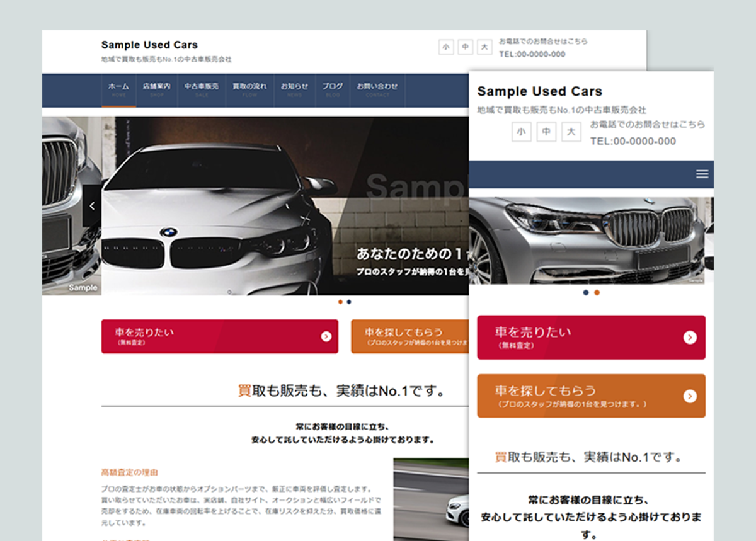
Task: Open ブログ navigation item
Action: (x=333, y=90)
